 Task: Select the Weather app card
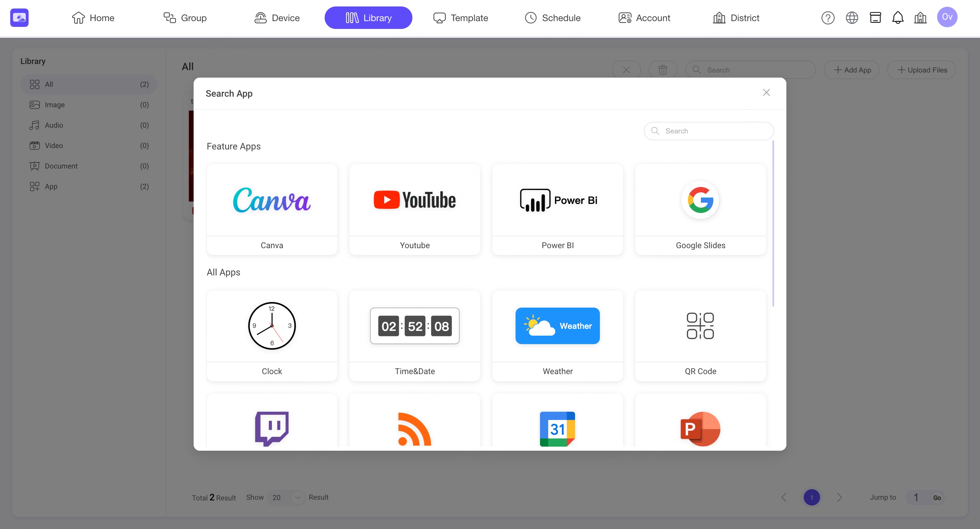(x=557, y=335)
